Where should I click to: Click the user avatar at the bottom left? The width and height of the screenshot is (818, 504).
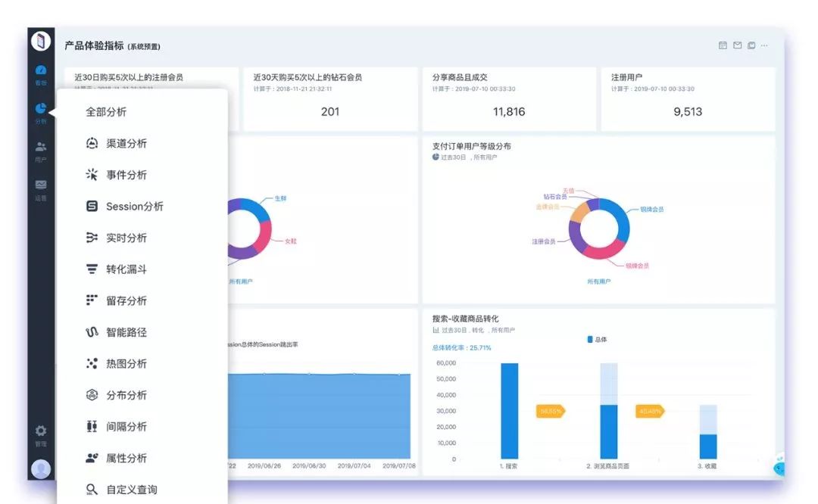pos(40,468)
